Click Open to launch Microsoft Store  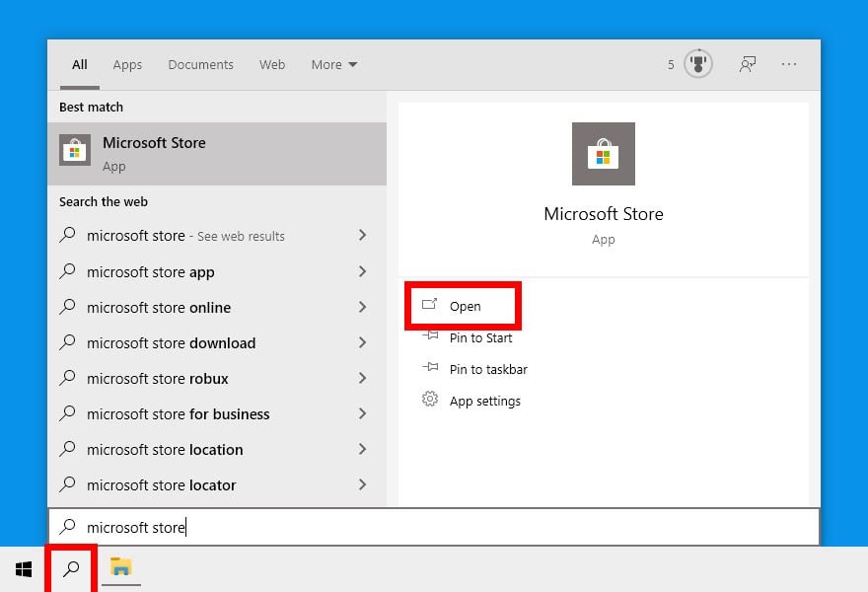463,306
